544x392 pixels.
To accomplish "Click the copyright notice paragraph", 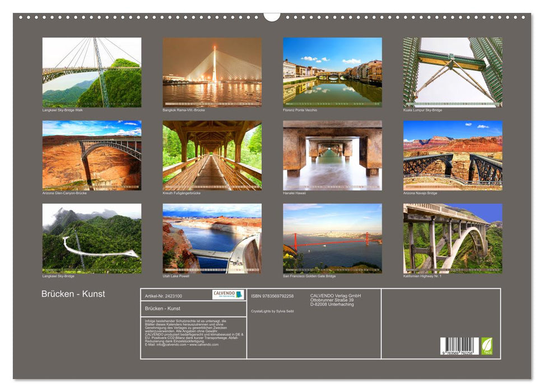I will [194, 332].
